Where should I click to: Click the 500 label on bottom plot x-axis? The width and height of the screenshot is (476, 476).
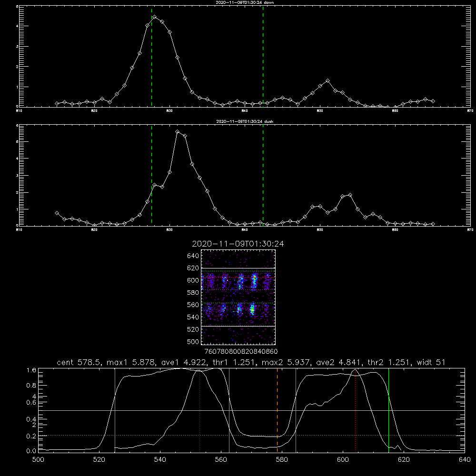click(38, 460)
